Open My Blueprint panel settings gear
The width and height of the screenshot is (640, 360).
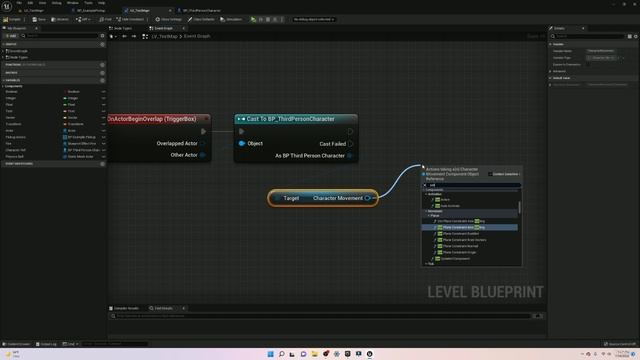102,36
